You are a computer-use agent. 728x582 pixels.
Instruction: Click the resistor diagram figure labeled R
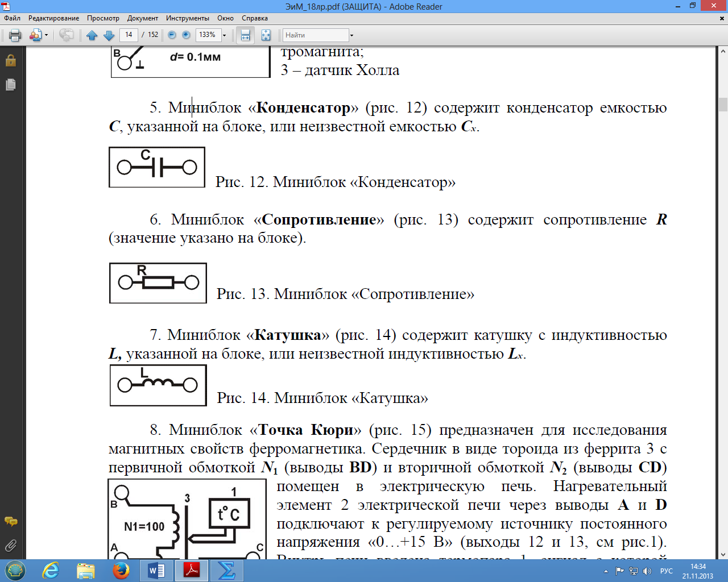point(158,283)
